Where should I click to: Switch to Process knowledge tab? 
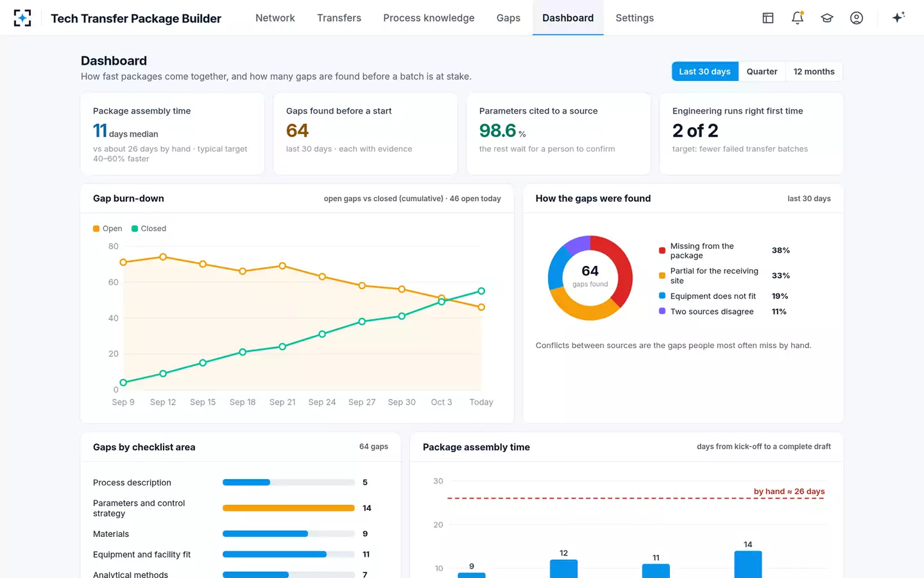point(429,18)
